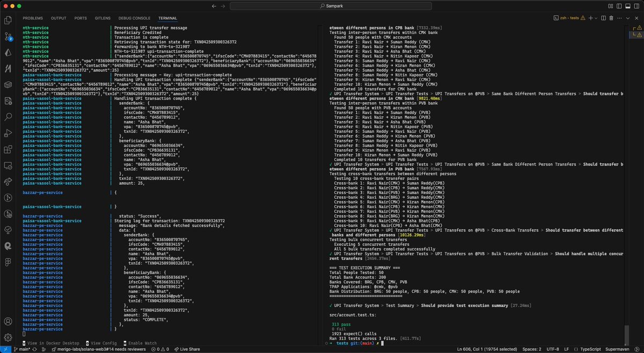
Task: Switch to the OUTPUT tab
Action: (x=59, y=18)
